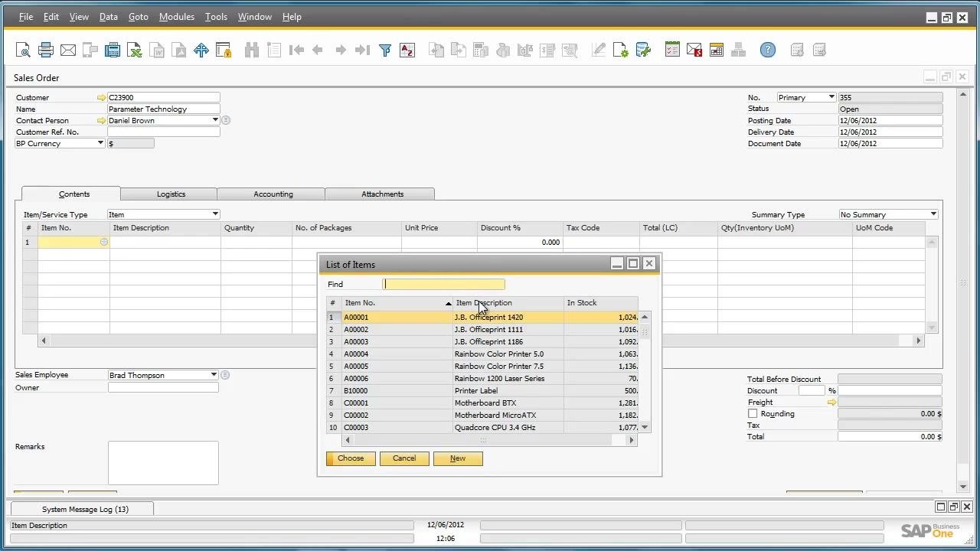Open Help via the question mark icon
The height and width of the screenshot is (551, 980).
coord(768,51)
